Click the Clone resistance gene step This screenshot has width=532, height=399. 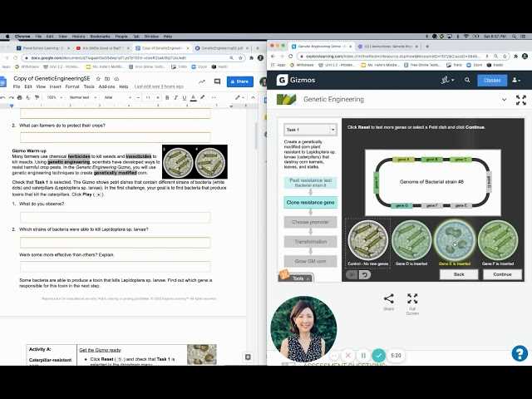310,203
